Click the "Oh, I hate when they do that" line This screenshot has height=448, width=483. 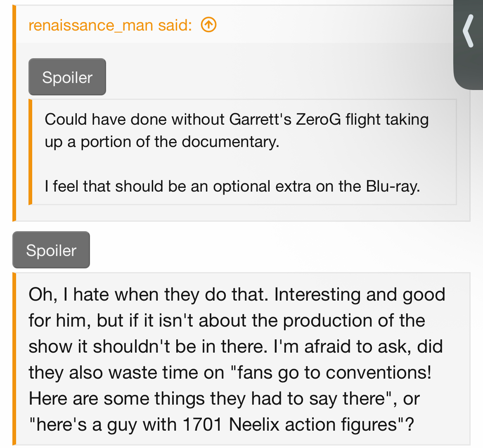click(x=237, y=294)
